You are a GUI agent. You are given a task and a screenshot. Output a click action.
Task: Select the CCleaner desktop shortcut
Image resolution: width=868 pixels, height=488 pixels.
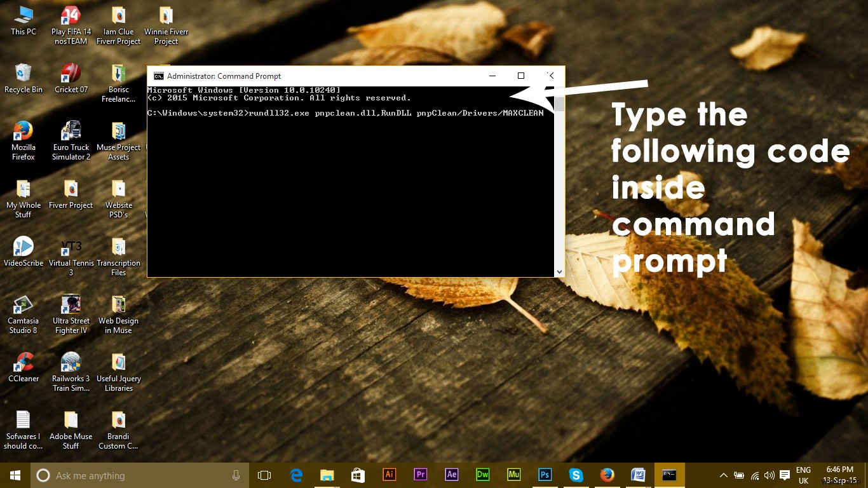[24, 367]
